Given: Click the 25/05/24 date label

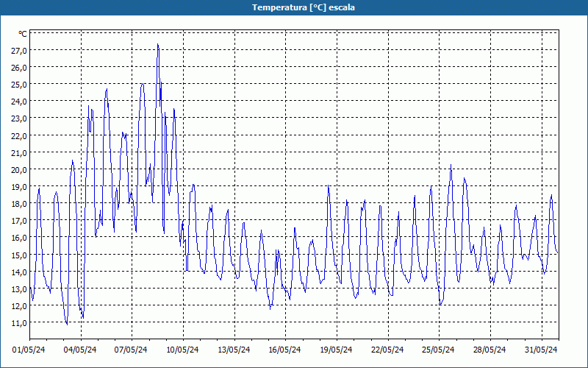Looking at the screenshot, I should [438, 350].
